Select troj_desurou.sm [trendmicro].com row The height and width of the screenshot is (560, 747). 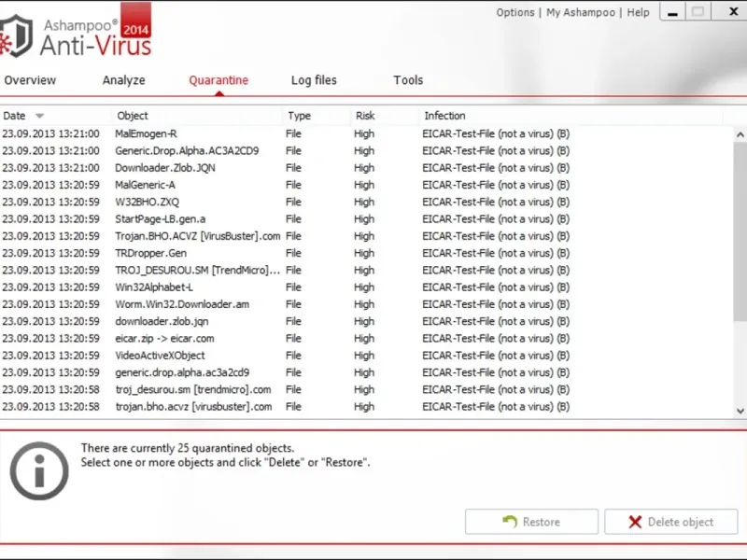coord(367,390)
